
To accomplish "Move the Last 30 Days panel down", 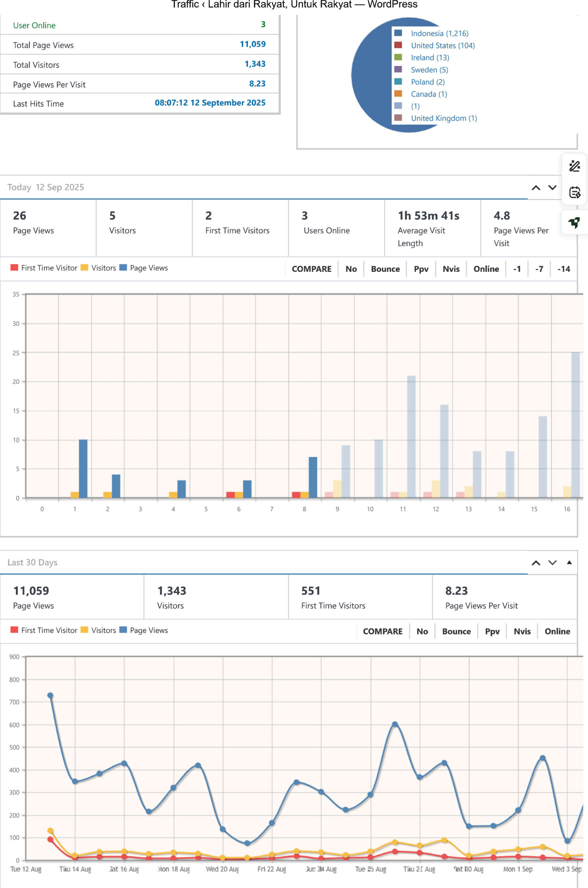I will [552, 563].
